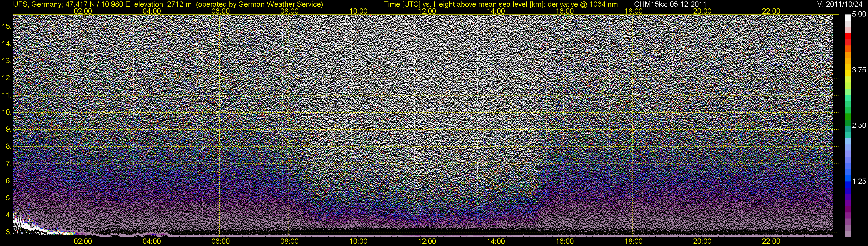The height and width of the screenshot is (246, 868).
Task: Click the '9.' height axis label
Action: coord(9,129)
